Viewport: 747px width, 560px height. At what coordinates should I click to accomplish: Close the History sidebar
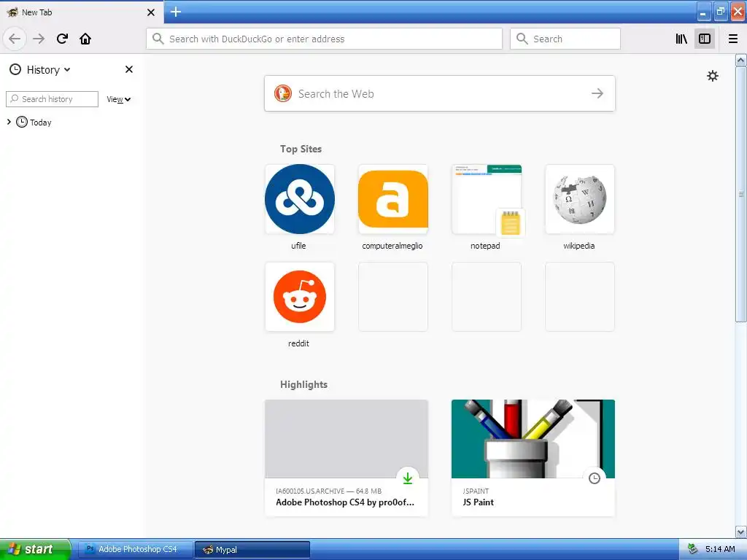128,69
